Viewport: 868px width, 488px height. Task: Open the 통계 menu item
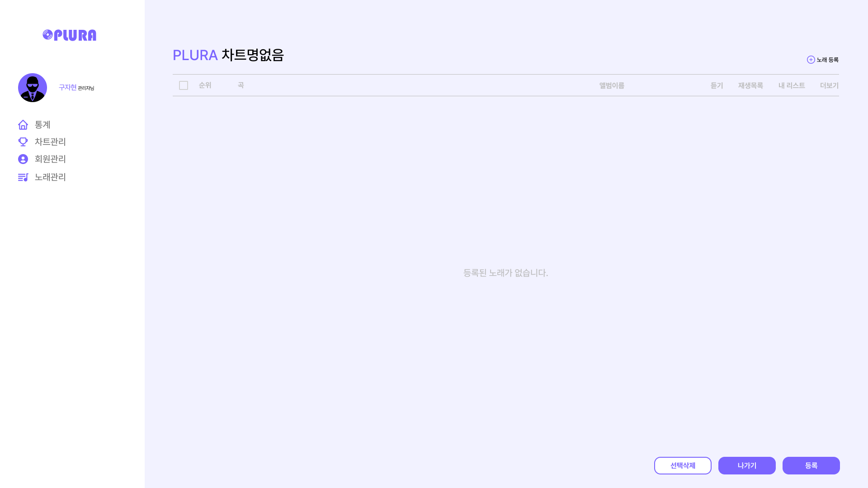(42, 125)
